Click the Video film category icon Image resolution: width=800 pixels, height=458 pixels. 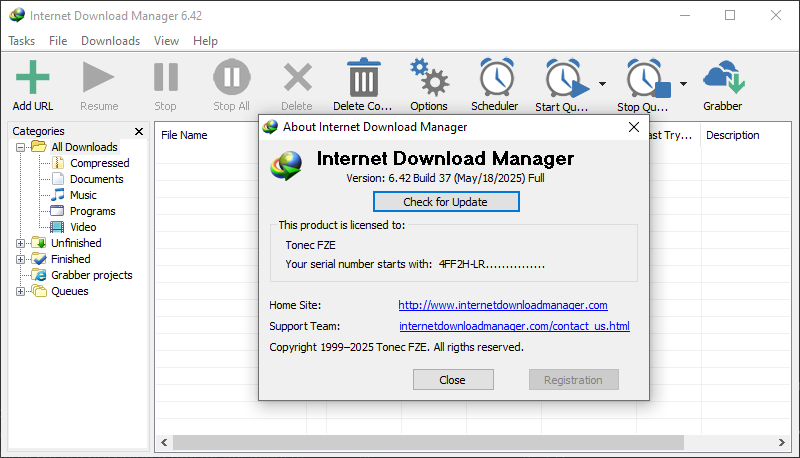pos(57,226)
